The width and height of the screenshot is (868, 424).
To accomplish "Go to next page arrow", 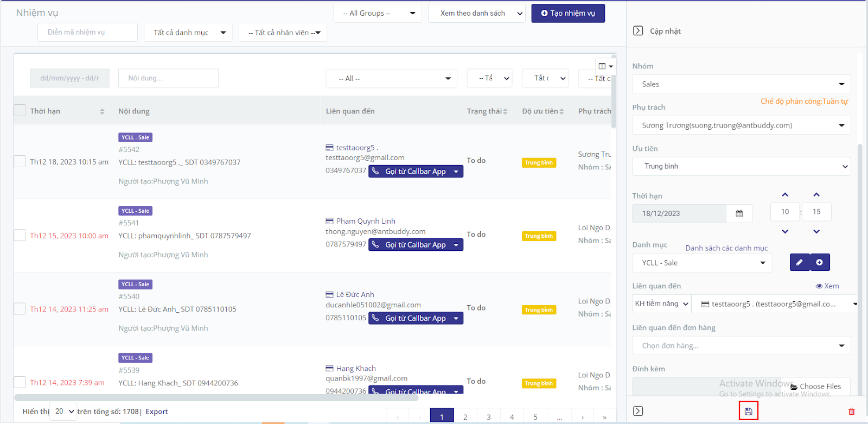I will coord(583,417).
